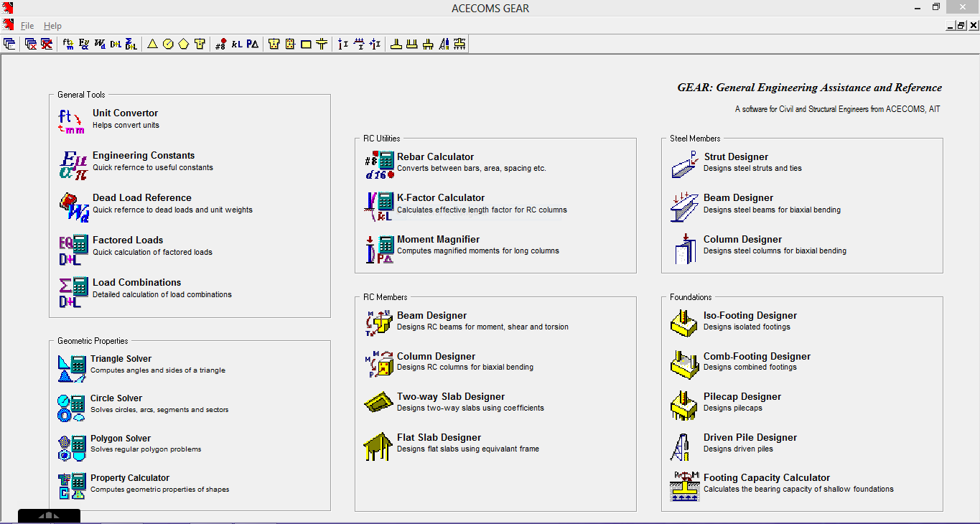Image resolution: width=980 pixels, height=524 pixels.
Task: Click the close all windows toolbar icon
Action: point(47,44)
